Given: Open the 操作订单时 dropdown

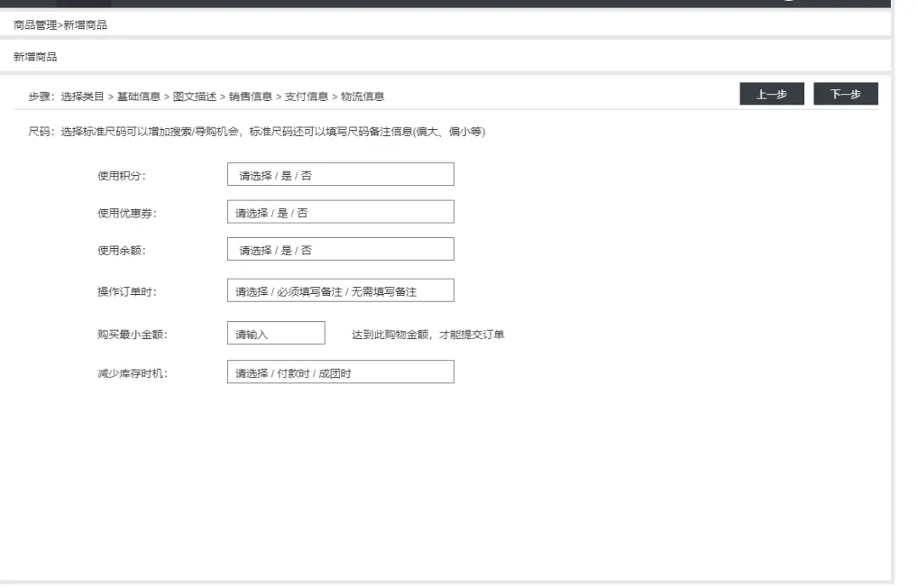Looking at the screenshot, I should tap(340, 291).
